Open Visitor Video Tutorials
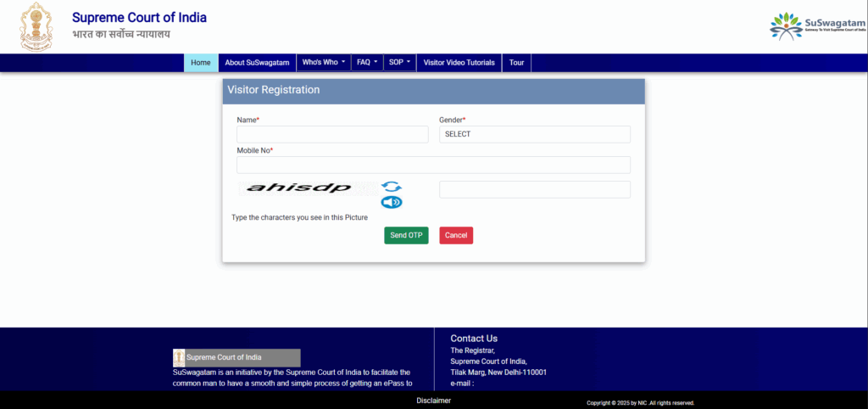Image resolution: width=868 pixels, height=409 pixels. [x=459, y=63]
